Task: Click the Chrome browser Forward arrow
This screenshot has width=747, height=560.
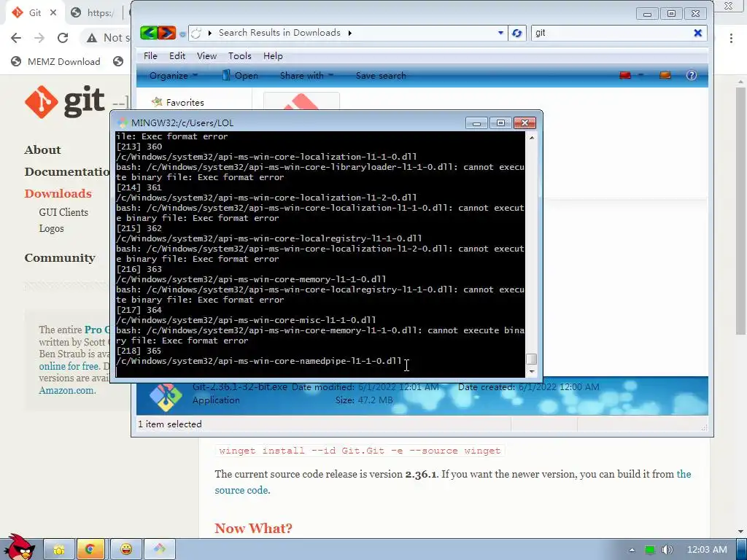Action: point(39,38)
